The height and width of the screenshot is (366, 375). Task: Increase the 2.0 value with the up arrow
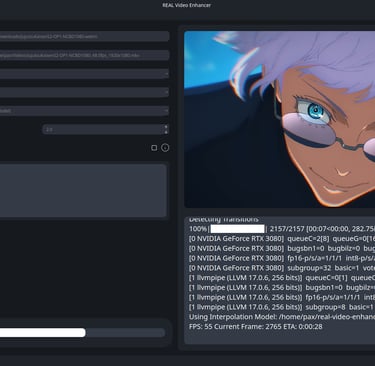[x=166, y=127]
